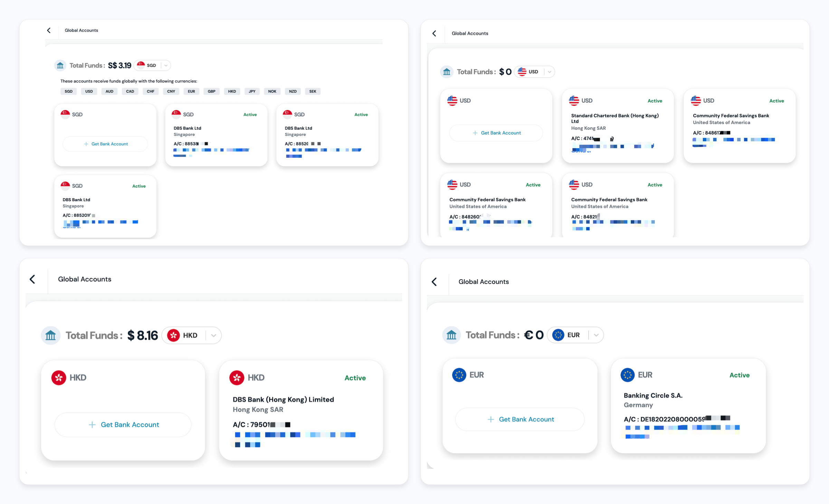This screenshot has height=504, width=829.
Task: Select the CAD currency chip
Action: tap(130, 91)
